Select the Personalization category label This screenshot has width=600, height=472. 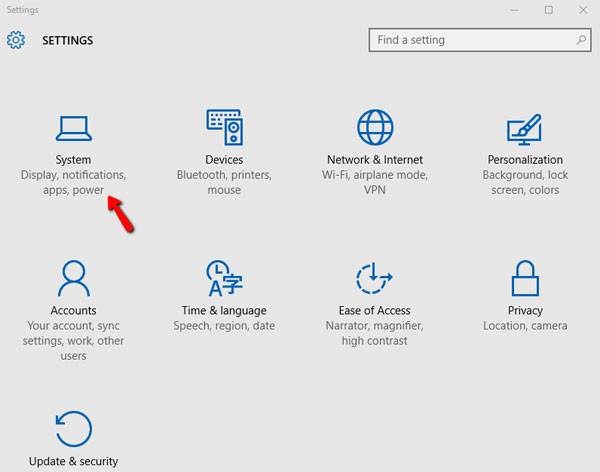[525, 160]
